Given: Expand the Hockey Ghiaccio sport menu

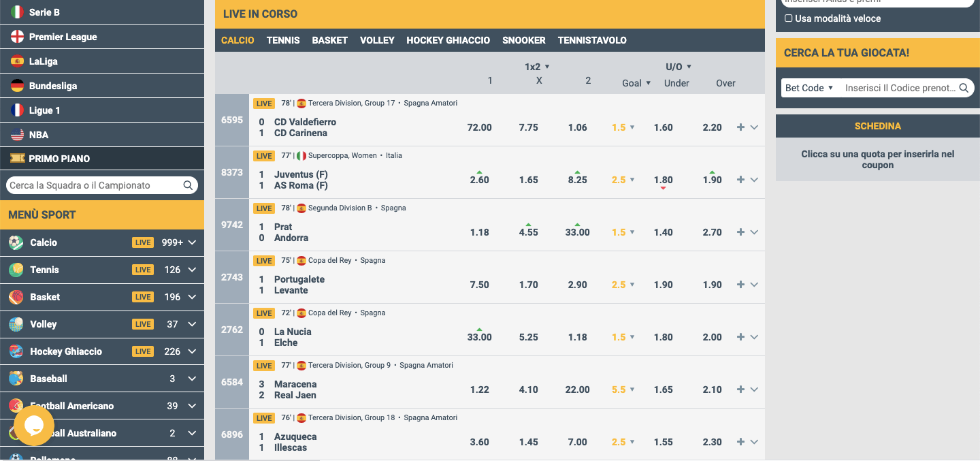Looking at the screenshot, I should pyautogui.click(x=192, y=351).
